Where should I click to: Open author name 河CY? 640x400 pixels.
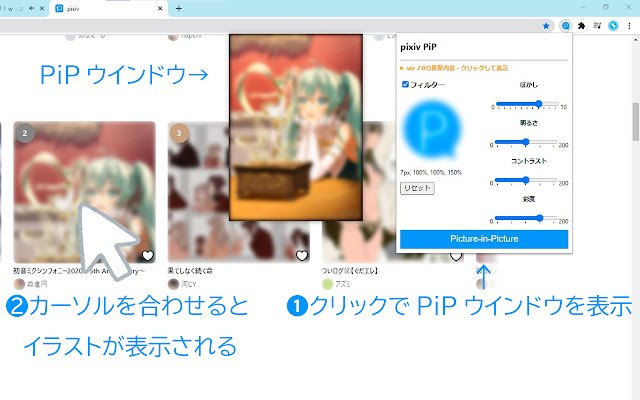point(189,284)
